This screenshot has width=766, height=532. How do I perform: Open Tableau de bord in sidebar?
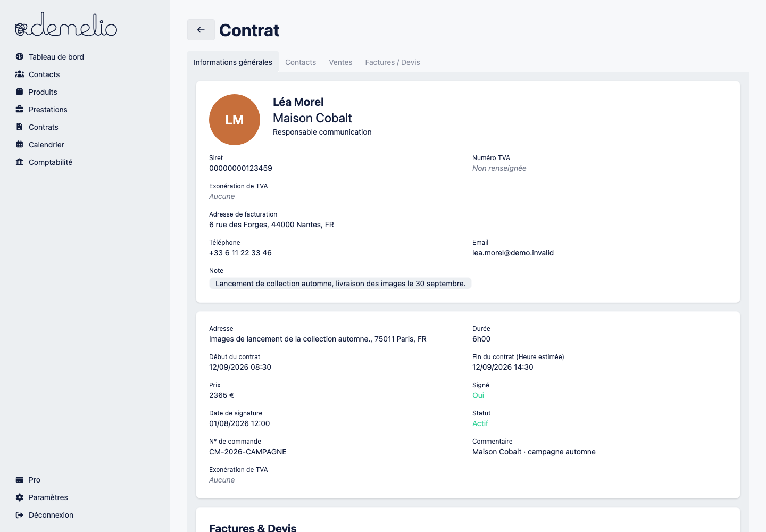[x=56, y=57]
